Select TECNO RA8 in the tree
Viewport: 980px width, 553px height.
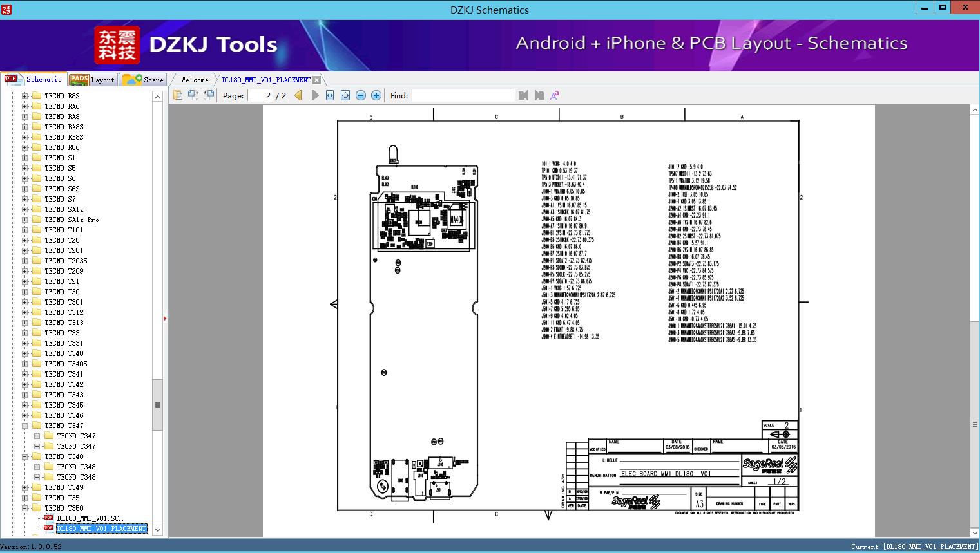(x=62, y=117)
